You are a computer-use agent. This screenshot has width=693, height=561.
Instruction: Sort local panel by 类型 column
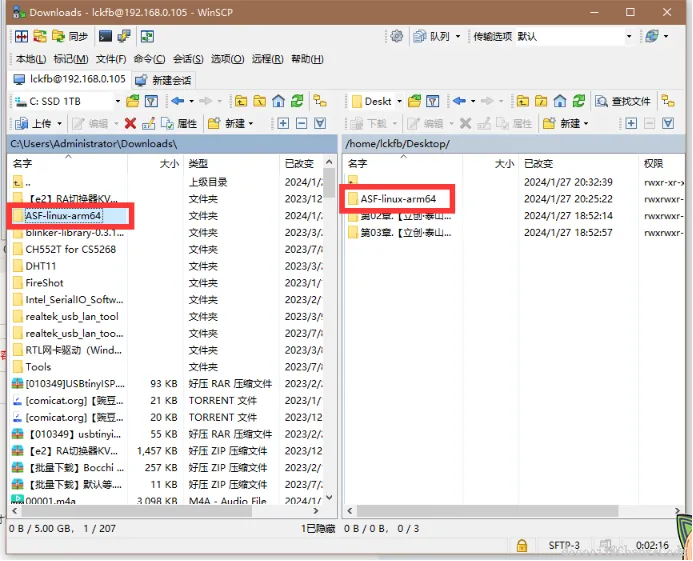[x=231, y=164]
